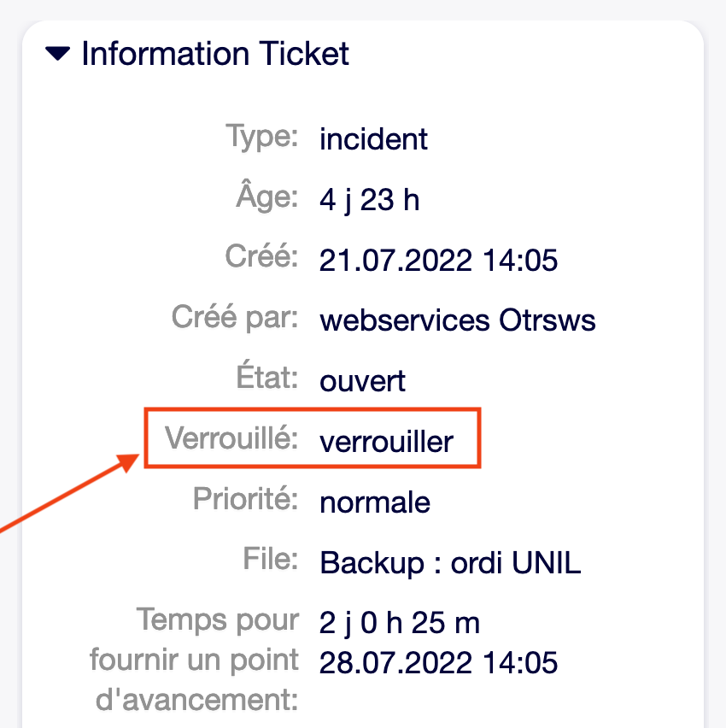Click the Verrouillé field label
Viewport: 726px width, 728px height.
pos(231,439)
